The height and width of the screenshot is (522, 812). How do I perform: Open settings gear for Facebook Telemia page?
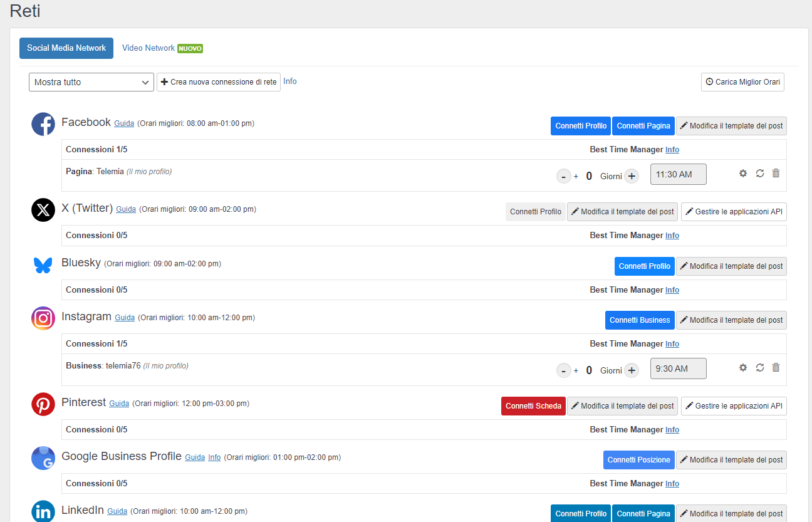[x=743, y=174]
